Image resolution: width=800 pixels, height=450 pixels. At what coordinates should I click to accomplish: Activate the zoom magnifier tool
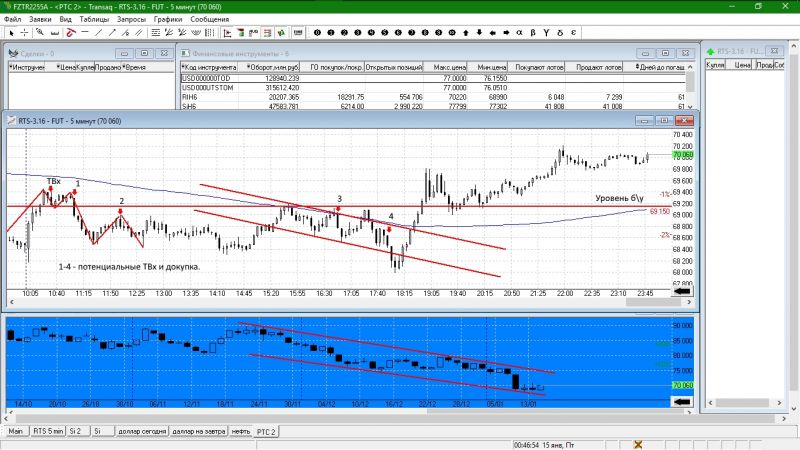(40, 33)
